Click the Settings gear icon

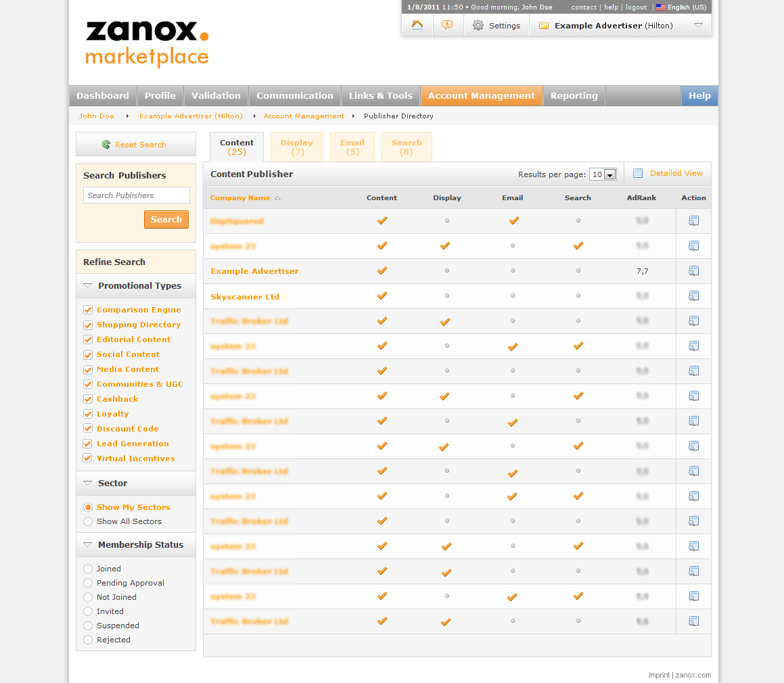pos(478,26)
